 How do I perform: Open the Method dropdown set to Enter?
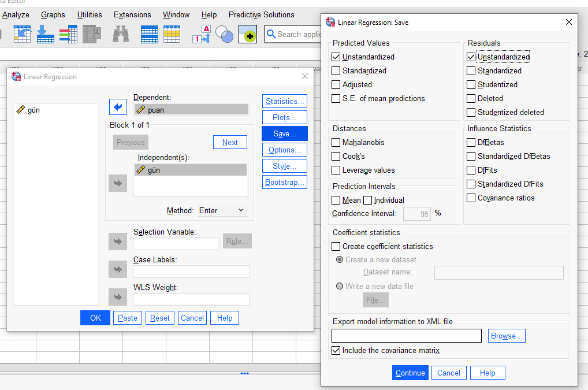pos(222,211)
